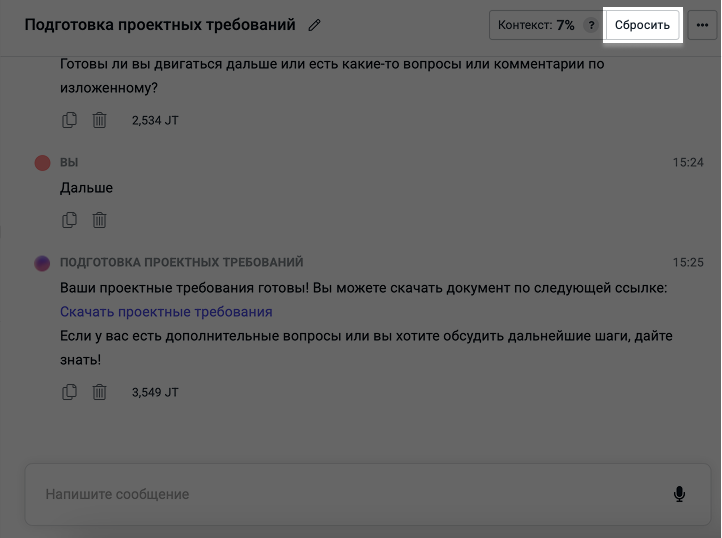Click the Контекст: 7% indicator
Viewport: 722px width, 538px height.
(x=536, y=25)
